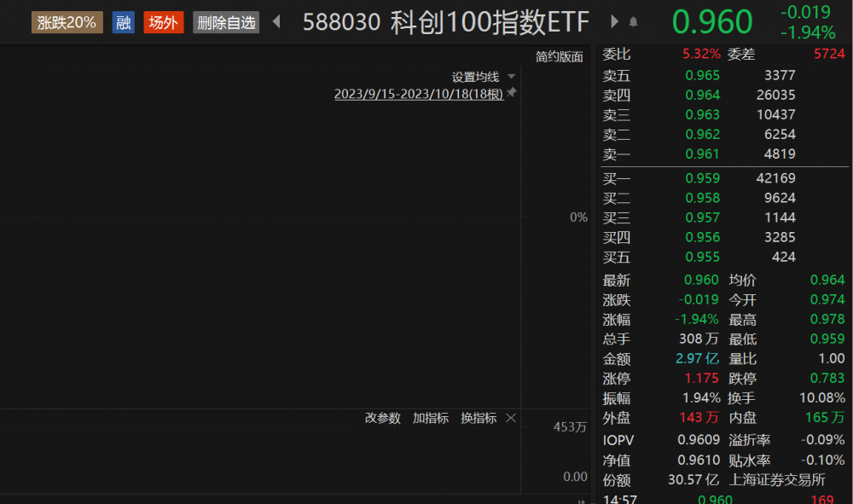Click the 453万 volume axis label
Image resolution: width=853 pixels, height=504 pixels.
(x=570, y=426)
